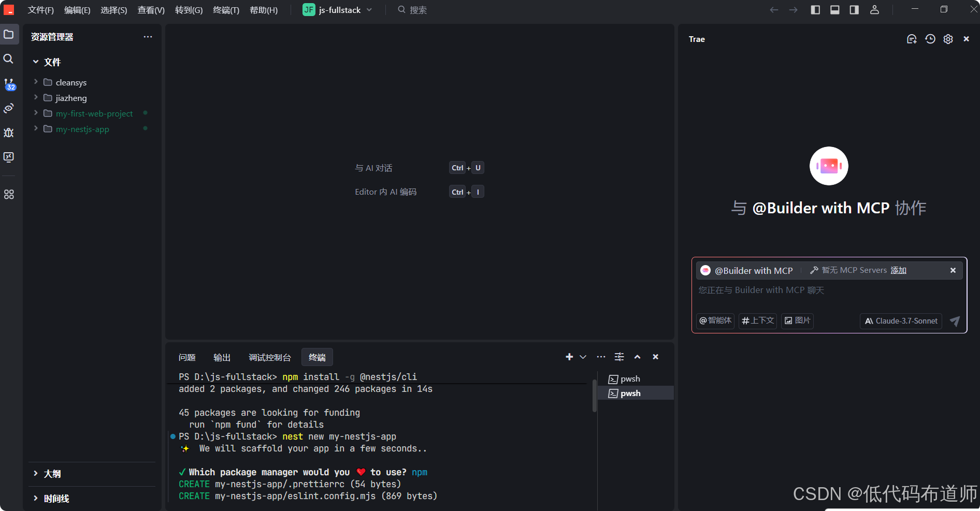Open the terminal panel settings sliders icon

click(x=619, y=357)
